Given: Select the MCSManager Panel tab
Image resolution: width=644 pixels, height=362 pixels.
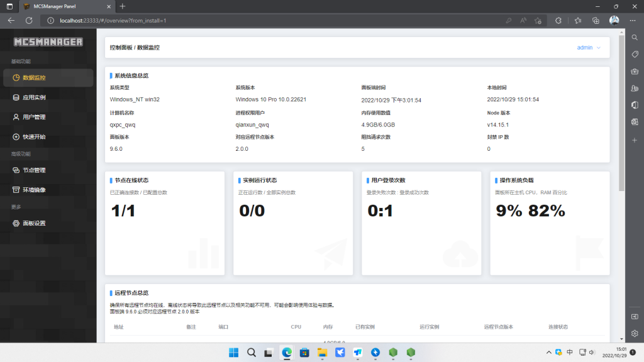Looking at the screenshot, I should (67, 6).
